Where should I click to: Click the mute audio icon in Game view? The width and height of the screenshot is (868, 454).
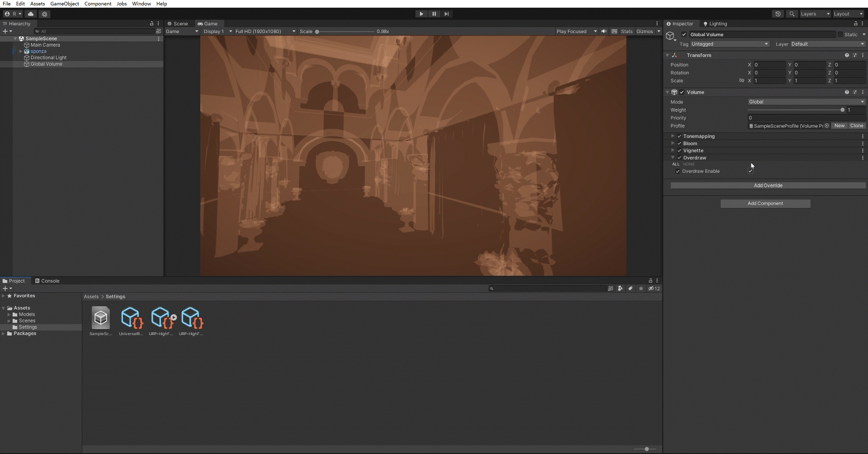pyautogui.click(x=604, y=31)
